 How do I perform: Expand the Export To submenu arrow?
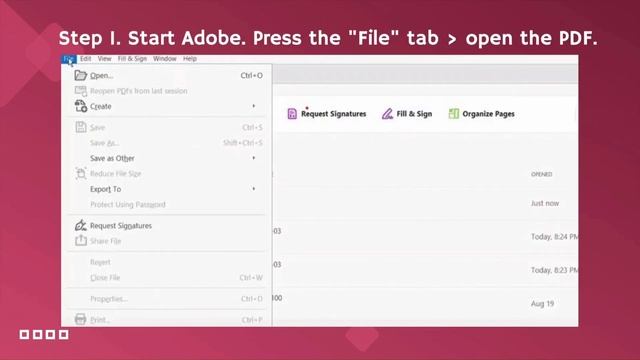[x=253, y=189]
